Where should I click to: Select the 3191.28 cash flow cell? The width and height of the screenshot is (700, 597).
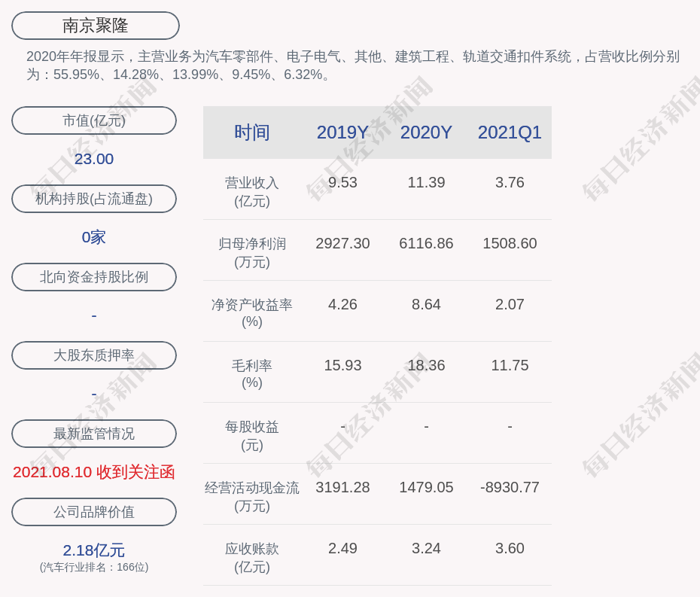(342, 487)
